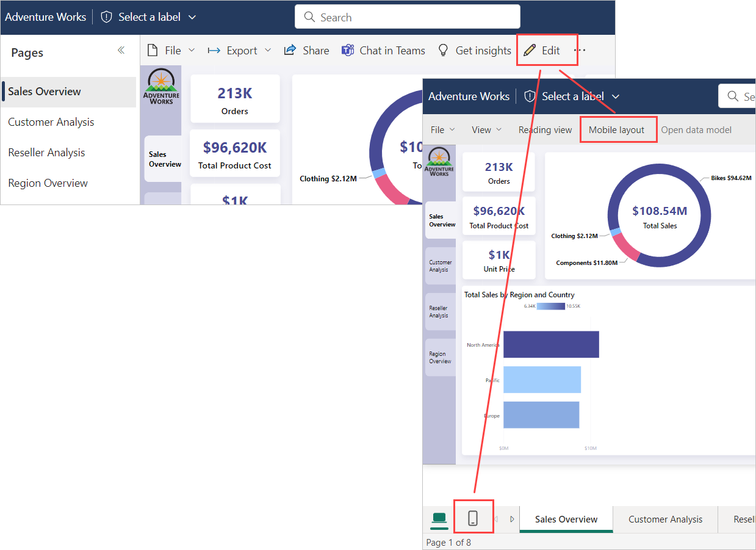Click the Mobile layout button
This screenshot has height=550, width=756.
click(618, 129)
